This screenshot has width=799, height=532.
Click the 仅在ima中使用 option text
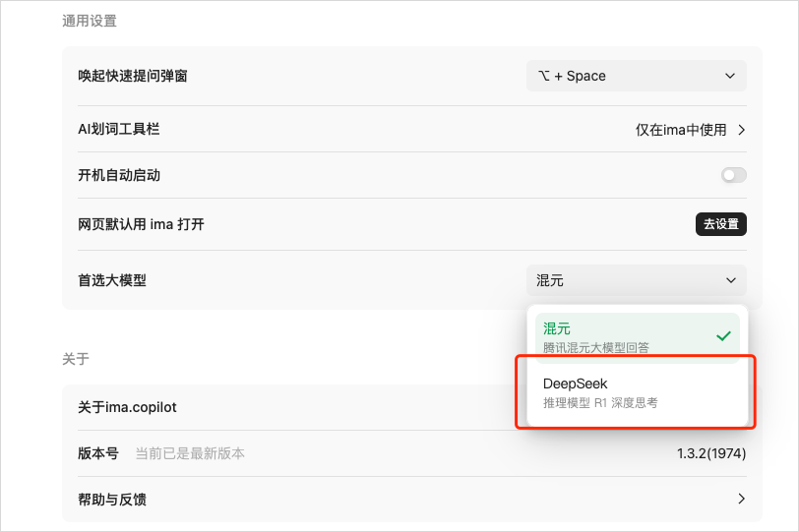pos(681,130)
